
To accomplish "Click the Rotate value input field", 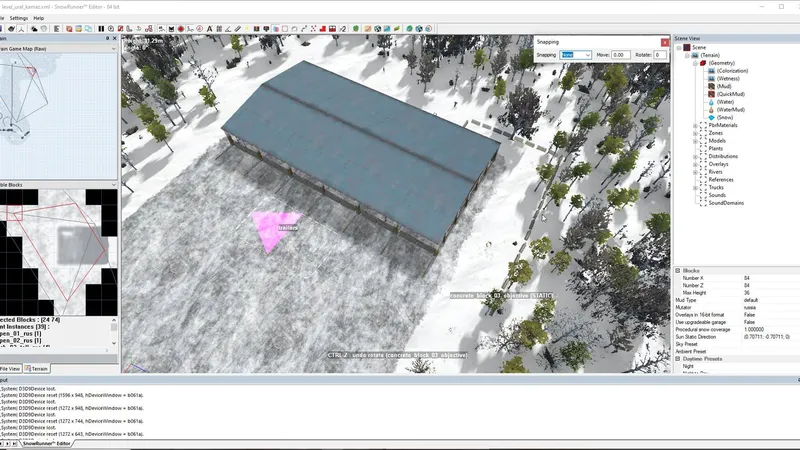I will 660,55.
